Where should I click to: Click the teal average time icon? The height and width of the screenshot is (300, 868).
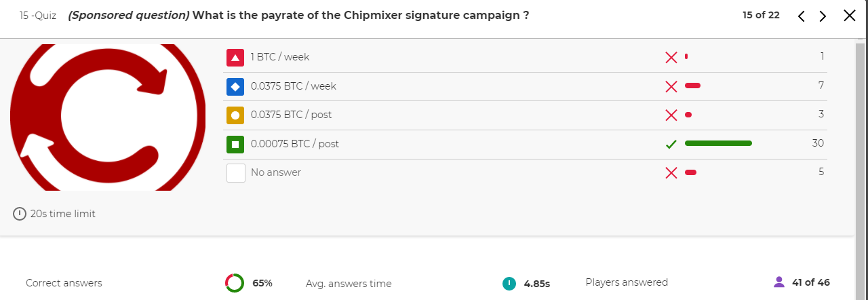tap(509, 284)
